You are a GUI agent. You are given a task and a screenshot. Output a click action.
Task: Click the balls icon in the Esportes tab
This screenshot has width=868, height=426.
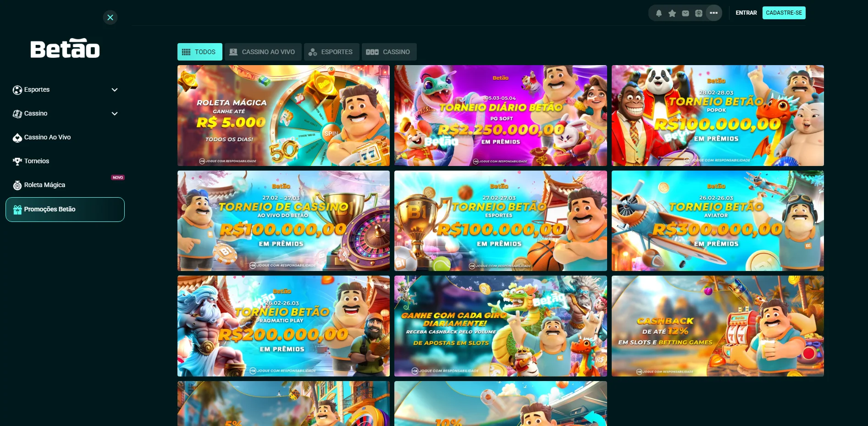(x=313, y=52)
